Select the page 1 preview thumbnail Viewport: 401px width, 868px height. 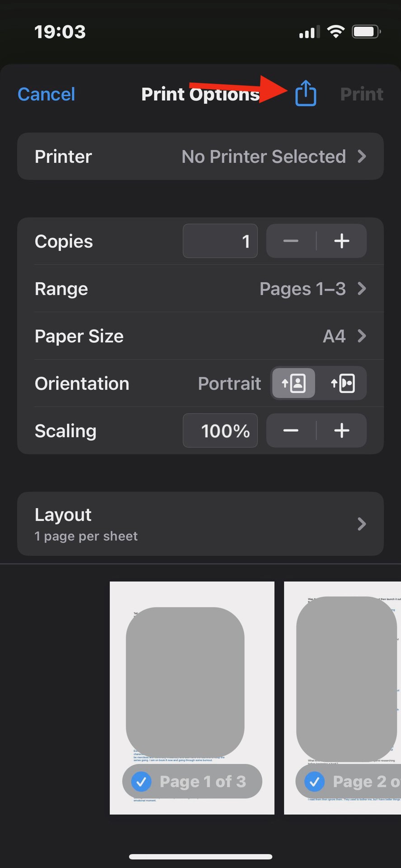[x=192, y=678]
